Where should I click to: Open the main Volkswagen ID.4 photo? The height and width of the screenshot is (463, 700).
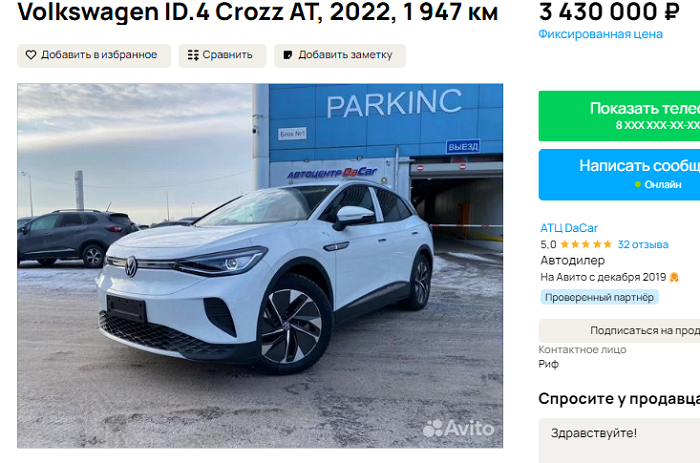(260, 266)
